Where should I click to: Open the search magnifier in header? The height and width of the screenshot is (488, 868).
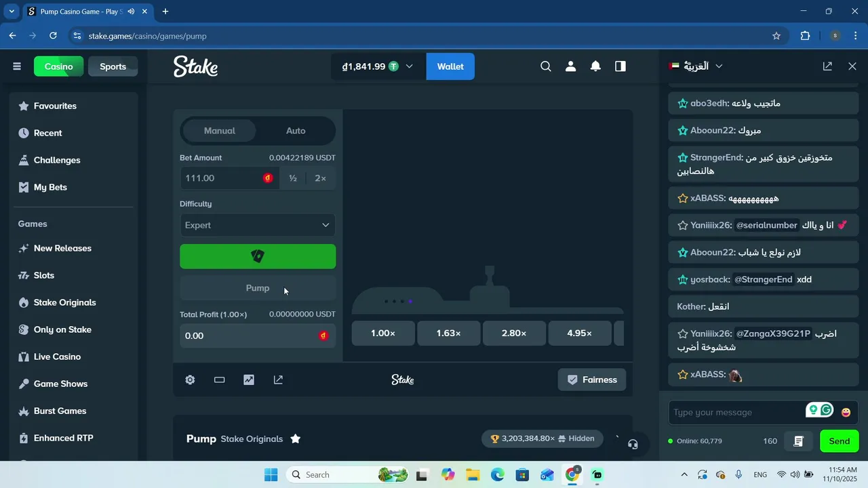(x=546, y=66)
